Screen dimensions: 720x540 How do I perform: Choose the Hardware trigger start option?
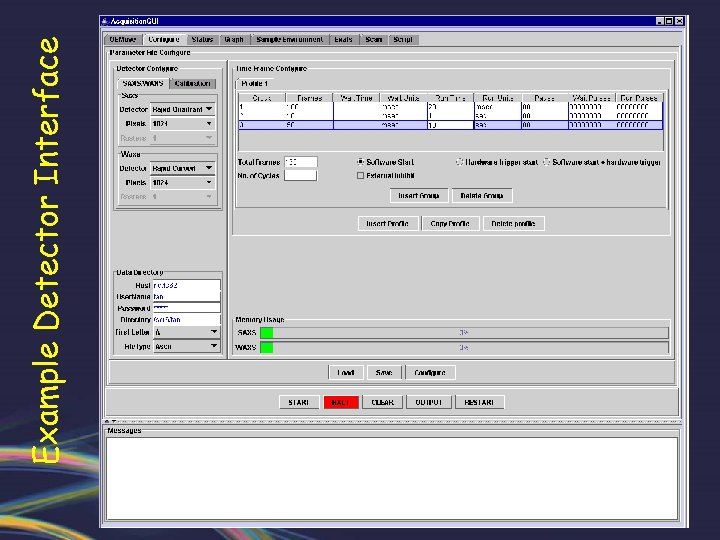[x=460, y=161]
